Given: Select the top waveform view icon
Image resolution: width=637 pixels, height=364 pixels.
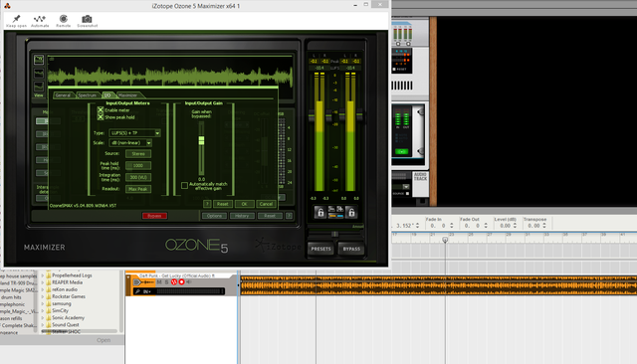Looking at the screenshot, I should [39, 60].
